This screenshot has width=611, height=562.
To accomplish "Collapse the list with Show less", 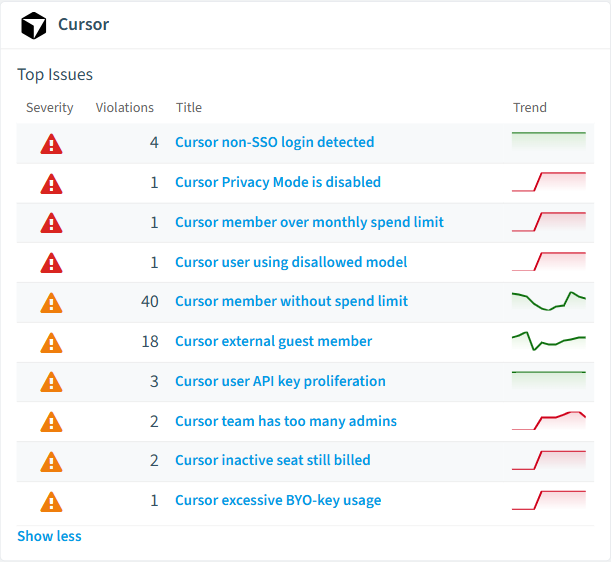I will click(49, 536).
